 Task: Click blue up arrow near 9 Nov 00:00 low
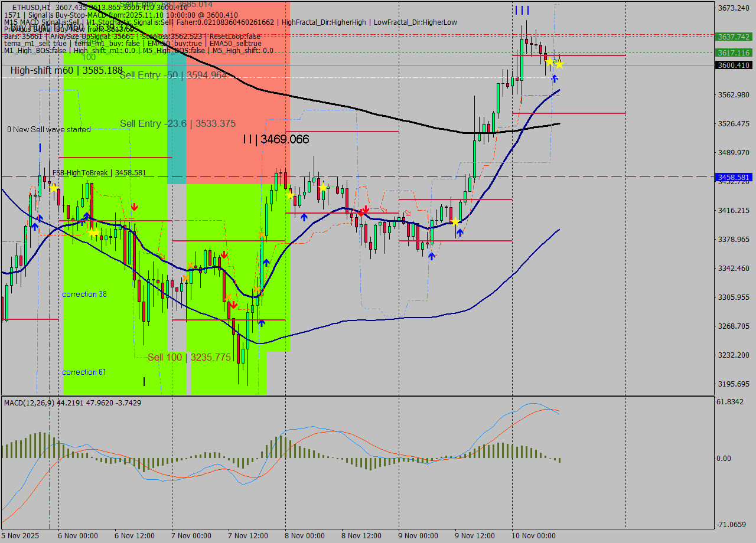tap(431, 256)
